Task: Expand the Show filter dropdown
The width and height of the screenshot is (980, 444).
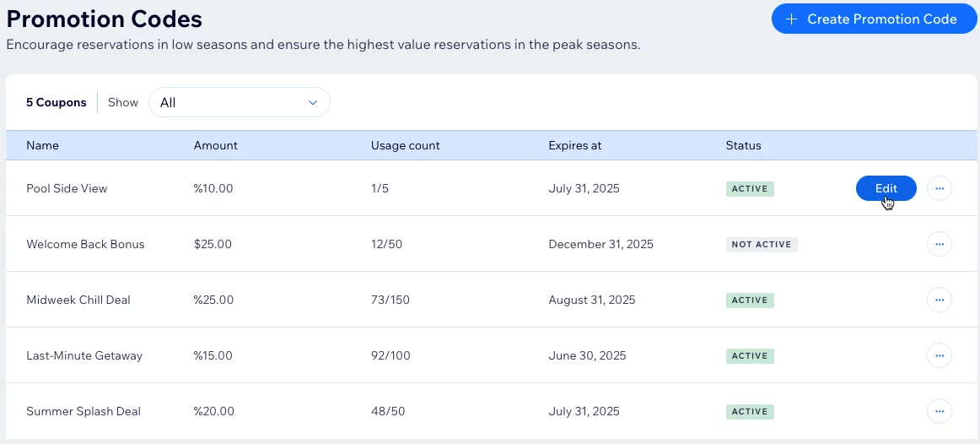Action: coord(239,102)
